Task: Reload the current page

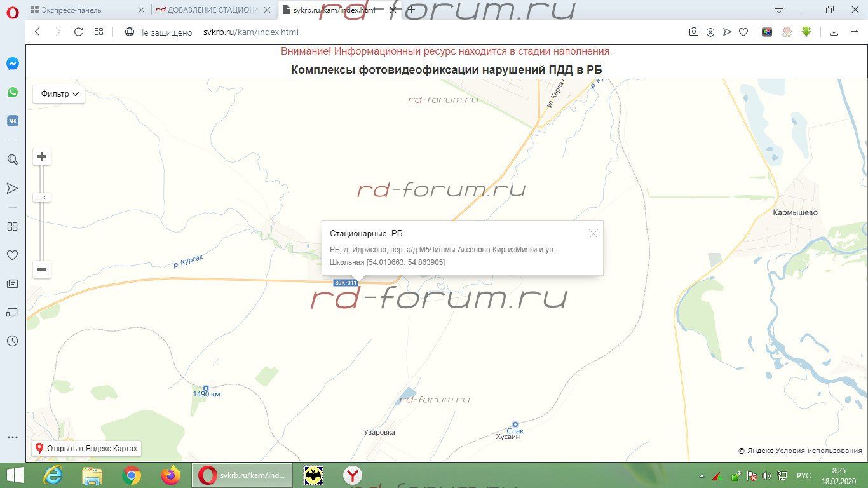Action: pyautogui.click(x=79, y=32)
